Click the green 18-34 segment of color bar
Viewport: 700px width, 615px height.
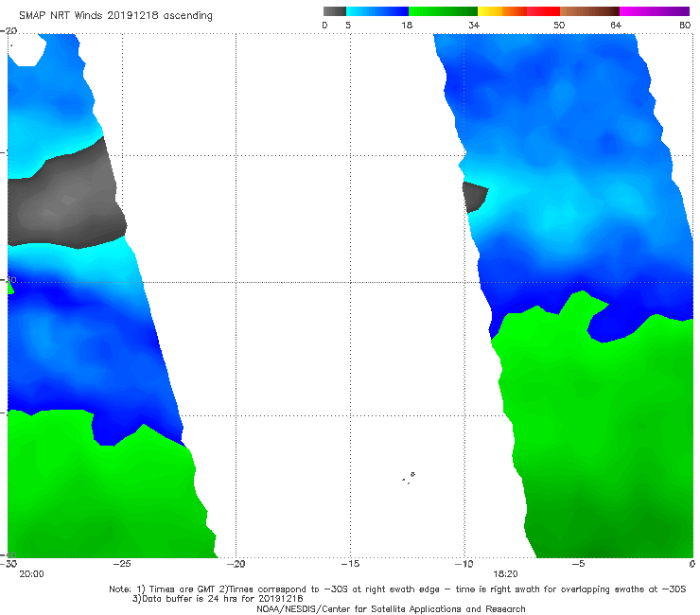[x=443, y=11]
